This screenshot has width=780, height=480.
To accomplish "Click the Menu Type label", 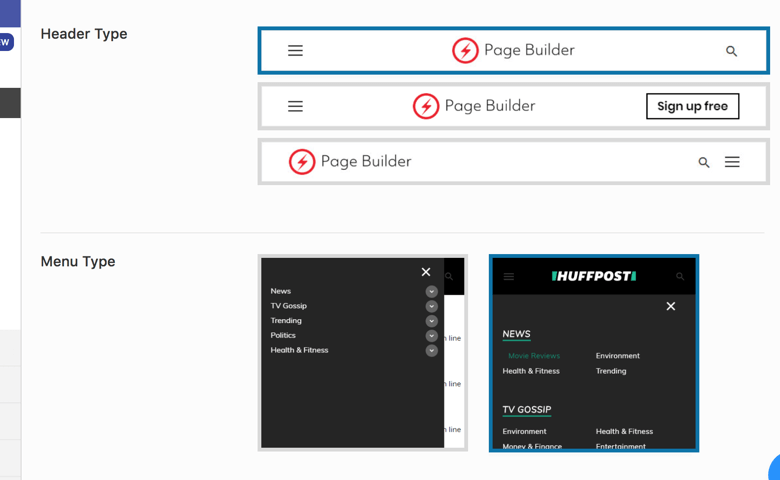I will tap(78, 262).
